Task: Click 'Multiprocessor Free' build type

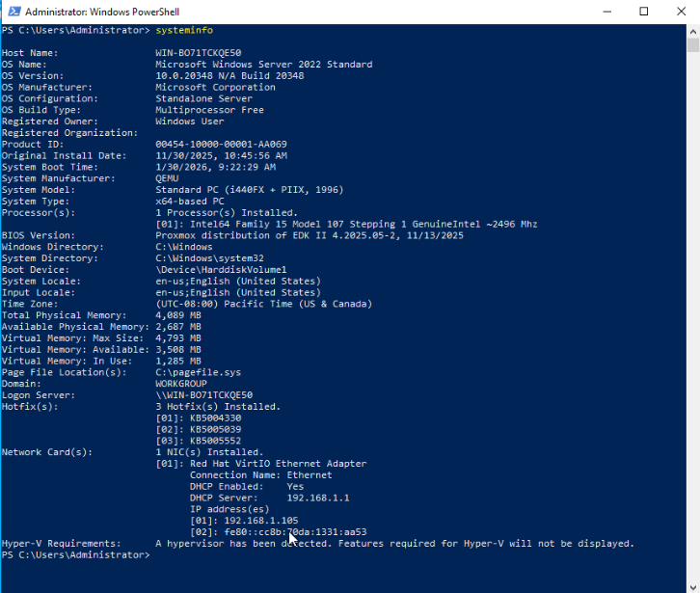Action: tap(209, 110)
